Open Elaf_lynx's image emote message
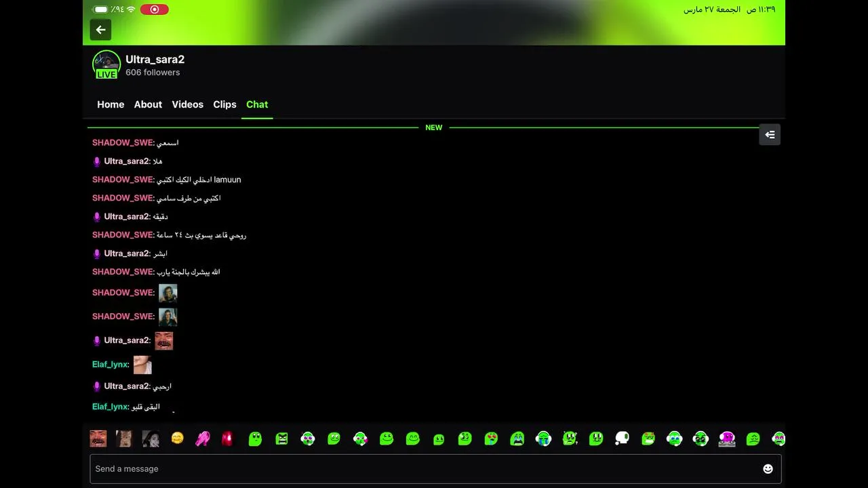868x488 pixels. (142, 365)
